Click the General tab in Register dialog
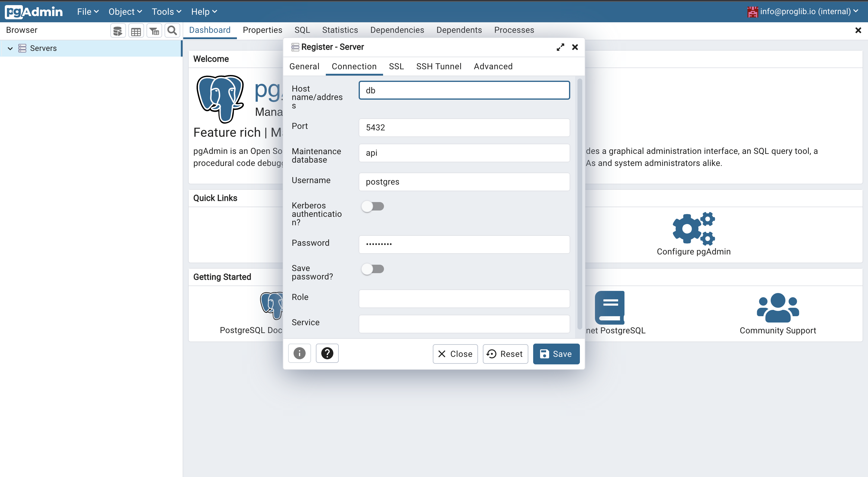Image resolution: width=868 pixels, height=477 pixels. pos(304,66)
